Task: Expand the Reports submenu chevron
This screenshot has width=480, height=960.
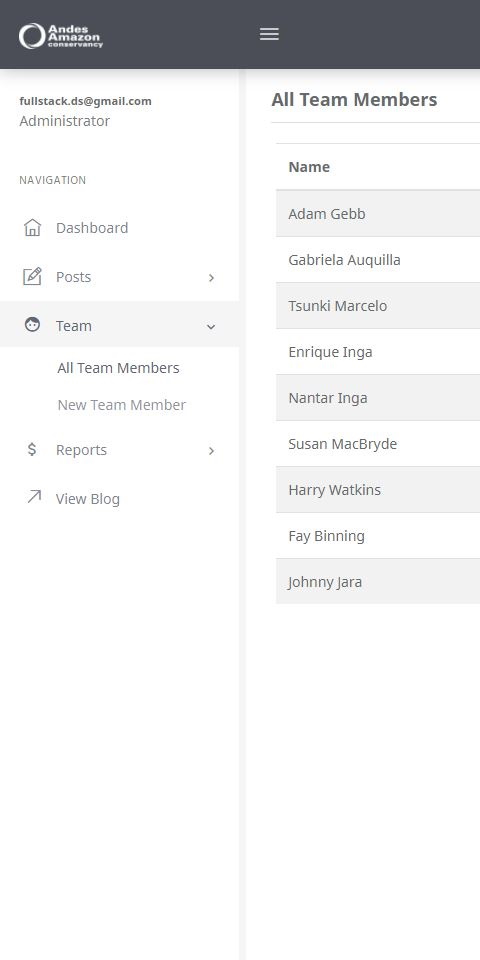Action: (211, 451)
